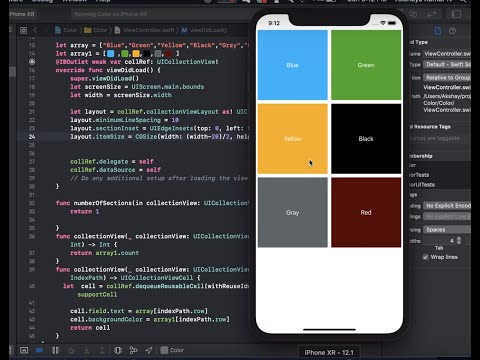Click the Simulate Location arrow icon
This screenshot has height=360, width=480.
(x=149, y=350)
